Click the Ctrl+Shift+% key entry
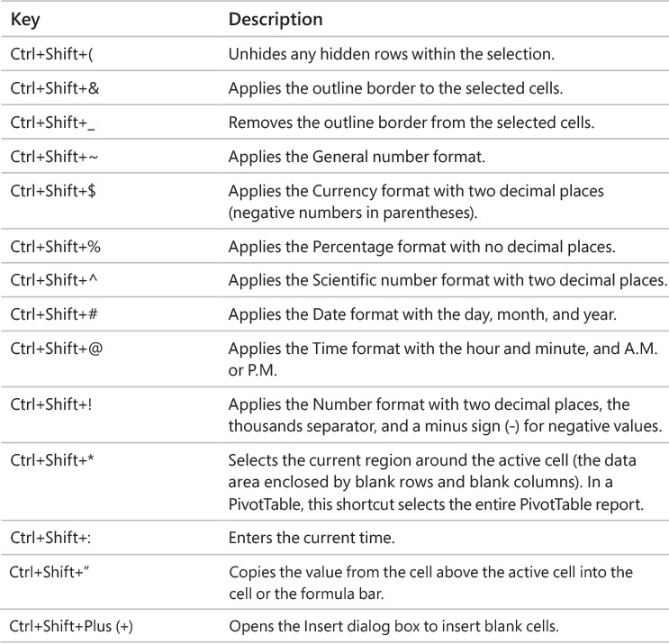Image resolution: width=669 pixels, height=644 pixels. (x=56, y=247)
